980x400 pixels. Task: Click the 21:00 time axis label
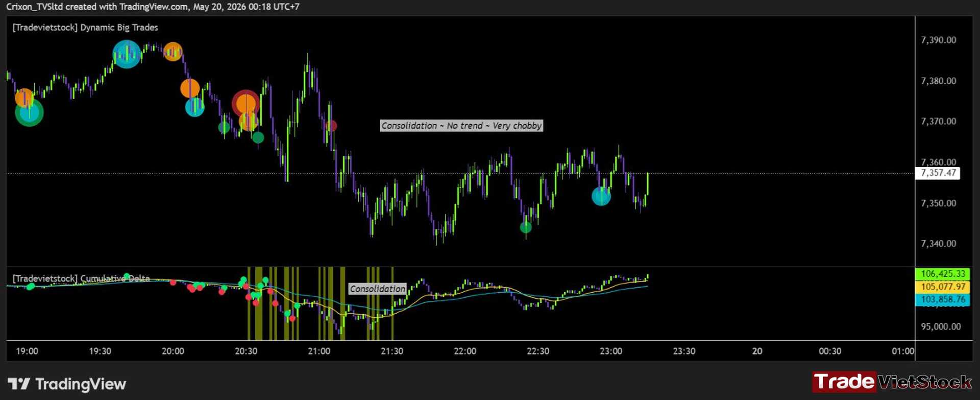coord(319,351)
